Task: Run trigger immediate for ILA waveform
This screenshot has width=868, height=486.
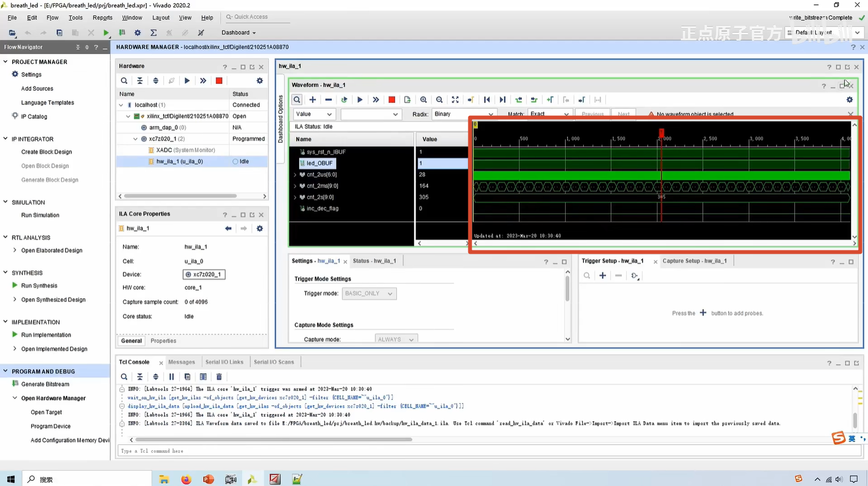Action: point(376,100)
